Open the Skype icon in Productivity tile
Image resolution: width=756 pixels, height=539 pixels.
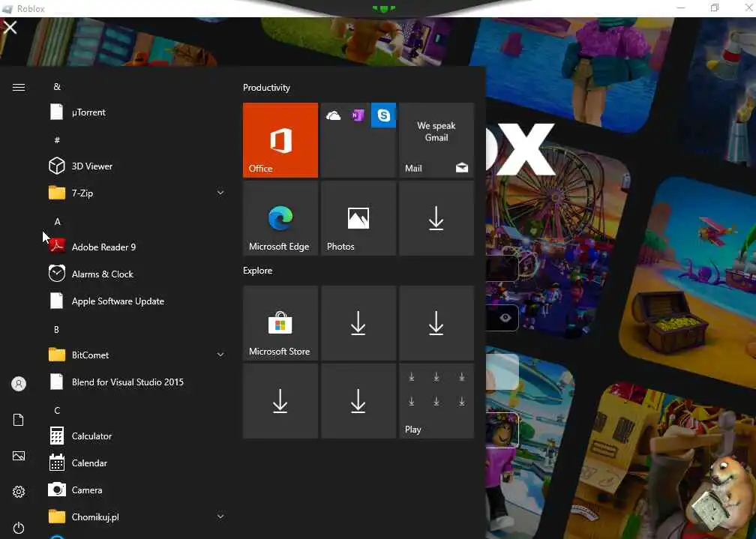(x=384, y=115)
